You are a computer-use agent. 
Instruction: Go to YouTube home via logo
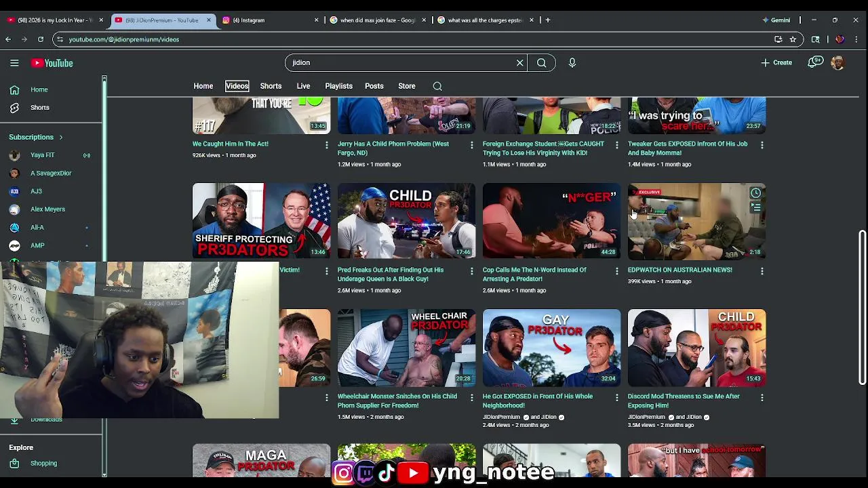coord(52,63)
